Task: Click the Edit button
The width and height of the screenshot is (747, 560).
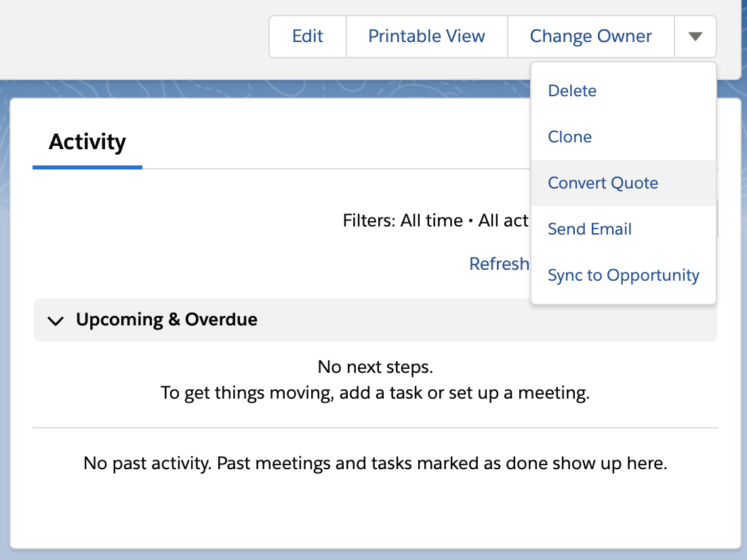Action: pyautogui.click(x=308, y=37)
